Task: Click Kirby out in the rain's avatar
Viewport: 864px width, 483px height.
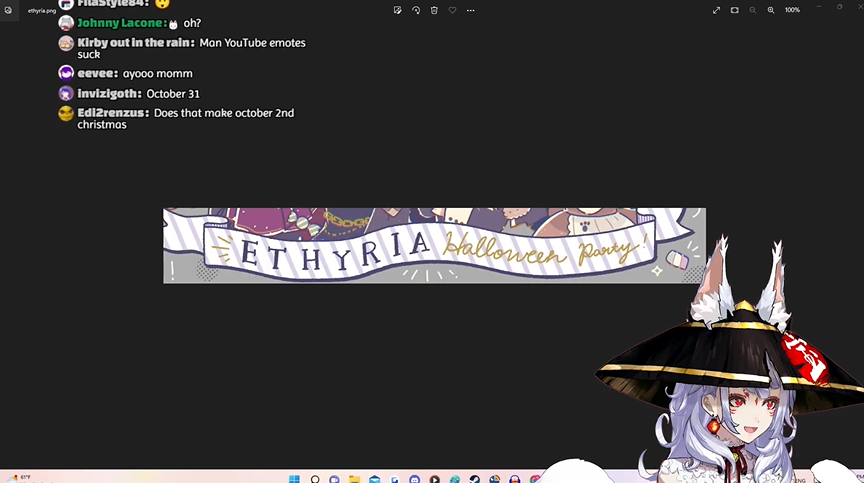Action: click(66, 43)
